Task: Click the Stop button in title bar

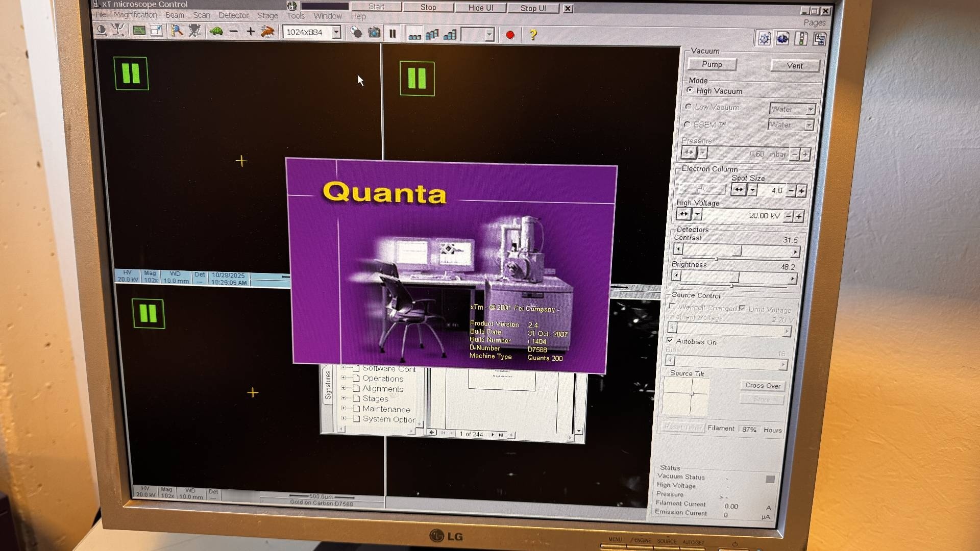Action: [x=428, y=7]
